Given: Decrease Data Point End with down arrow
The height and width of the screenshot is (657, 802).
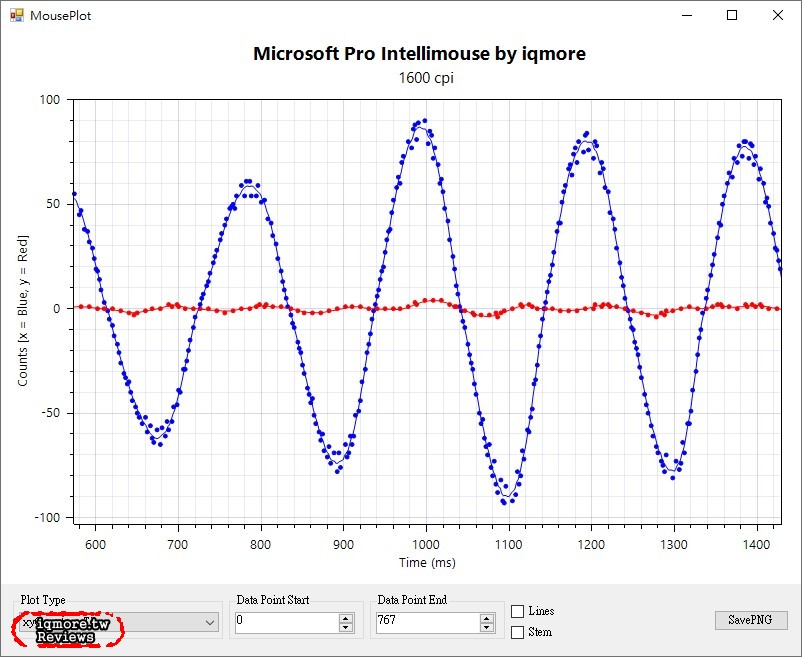Looking at the screenshot, I should [487, 627].
